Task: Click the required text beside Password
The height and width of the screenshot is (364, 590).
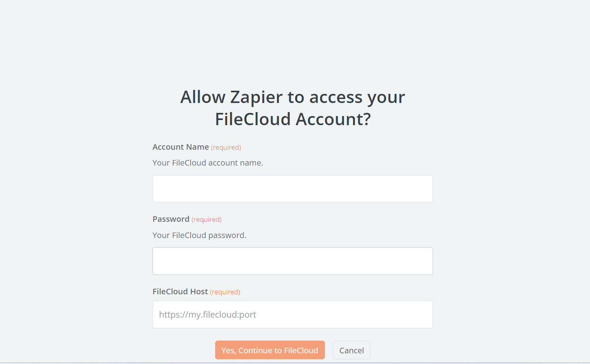Action: click(206, 219)
